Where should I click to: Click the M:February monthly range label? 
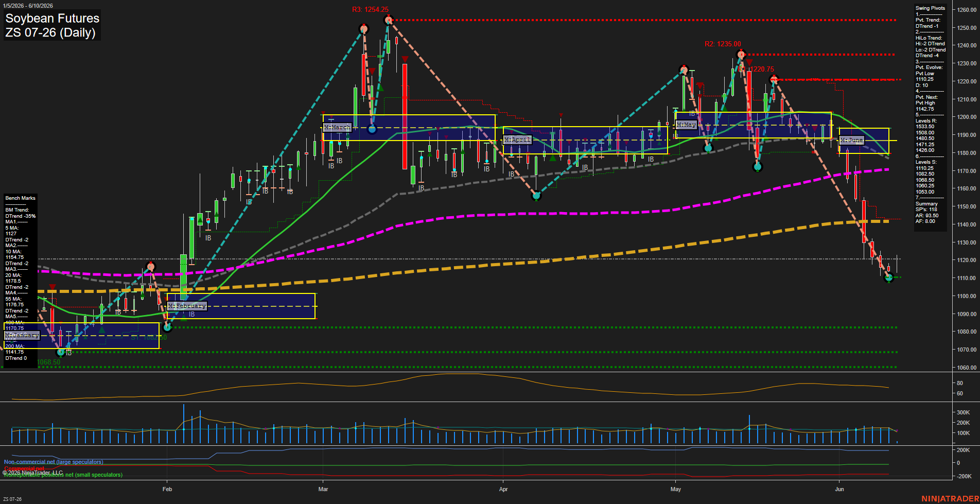(187, 306)
